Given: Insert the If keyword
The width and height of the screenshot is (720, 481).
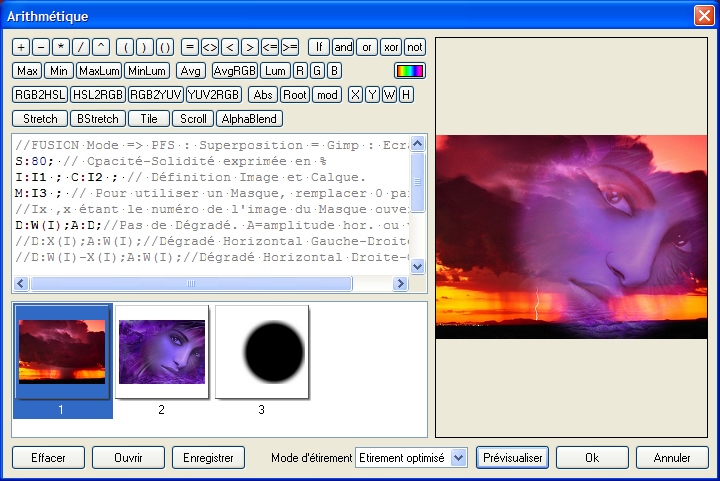Looking at the screenshot, I should point(319,47).
